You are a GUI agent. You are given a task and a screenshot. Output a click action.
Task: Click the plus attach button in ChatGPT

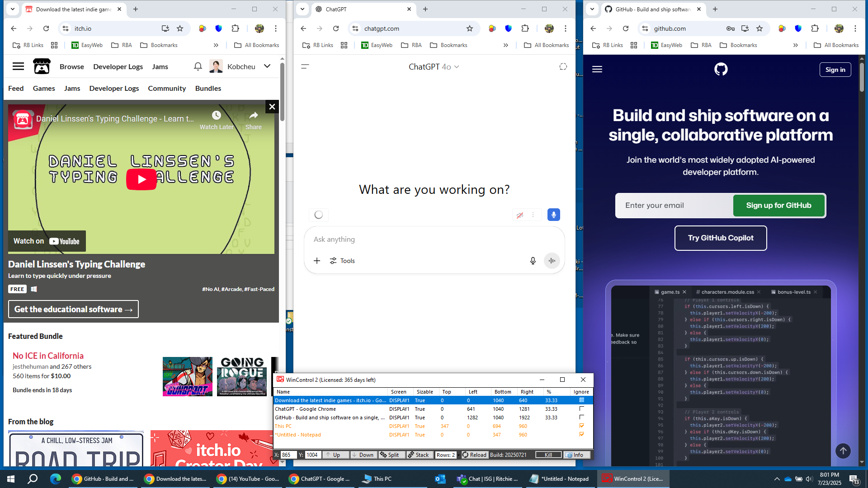[x=317, y=261]
